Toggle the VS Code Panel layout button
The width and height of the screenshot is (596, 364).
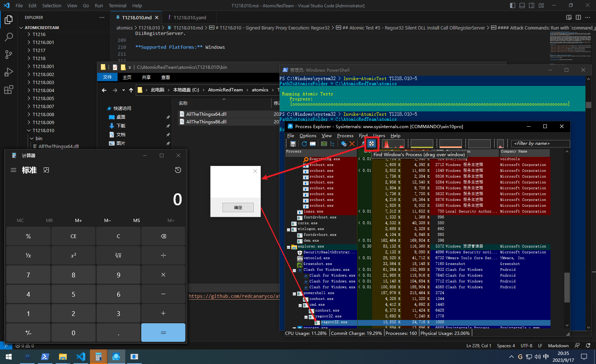point(522,5)
